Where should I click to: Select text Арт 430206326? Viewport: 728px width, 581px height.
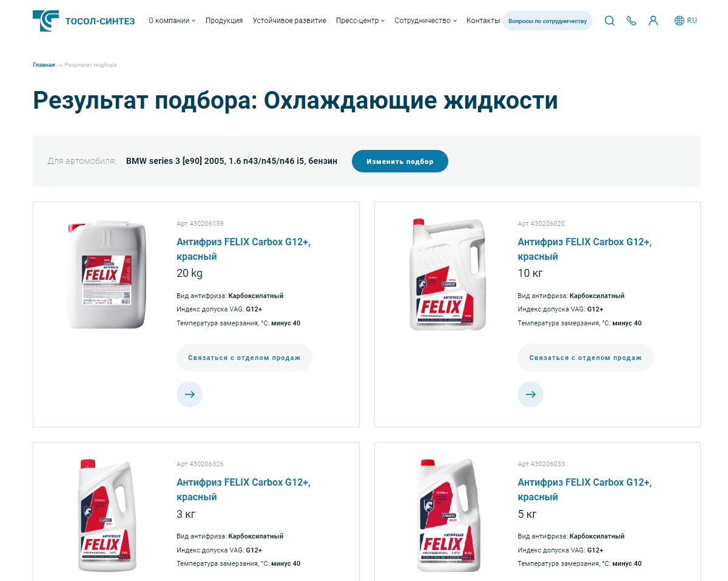tap(200, 464)
